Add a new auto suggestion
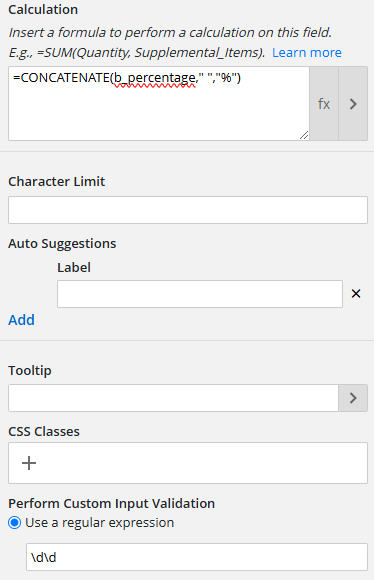The image size is (374, 580). (21, 320)
